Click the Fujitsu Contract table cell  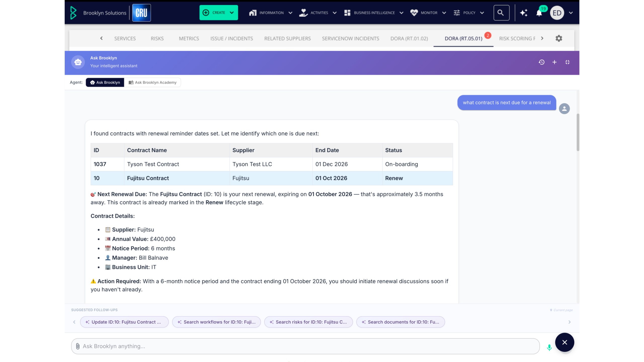pyautogui.click(x=177, y=178)
